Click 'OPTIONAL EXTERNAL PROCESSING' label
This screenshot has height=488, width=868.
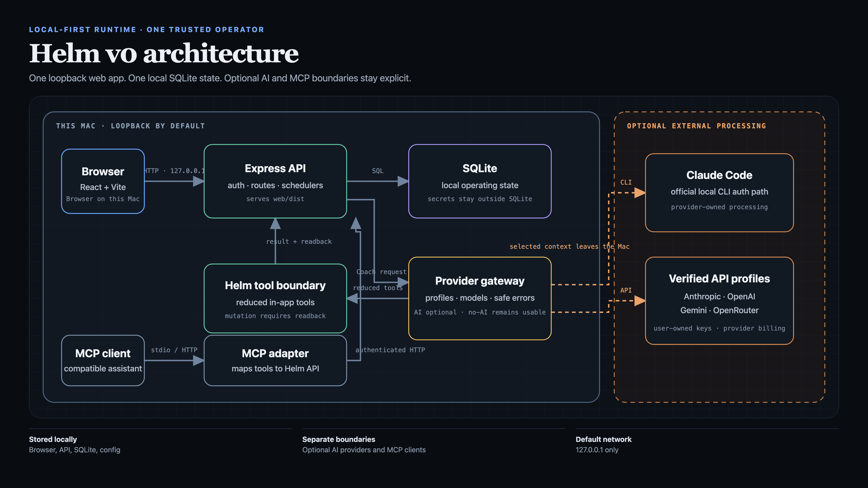(696, 126)
